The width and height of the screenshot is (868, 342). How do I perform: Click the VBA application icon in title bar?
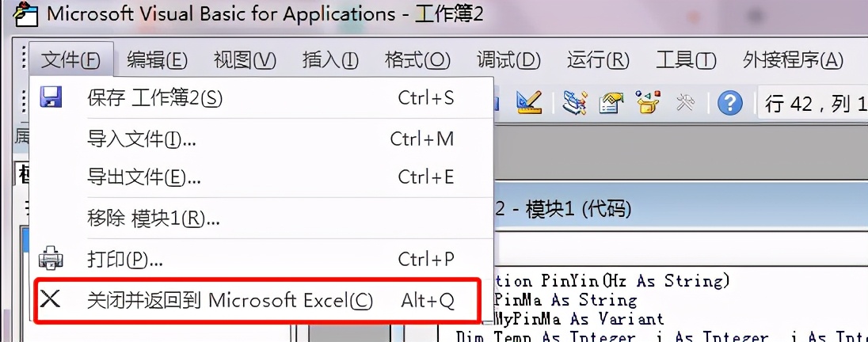point(27,14)
